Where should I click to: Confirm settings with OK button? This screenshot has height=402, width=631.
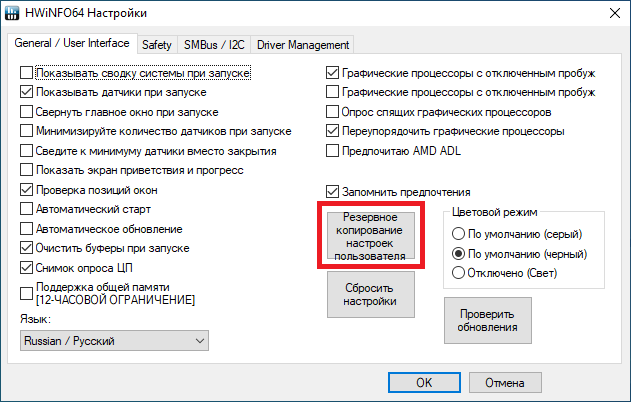coord(424,382)
